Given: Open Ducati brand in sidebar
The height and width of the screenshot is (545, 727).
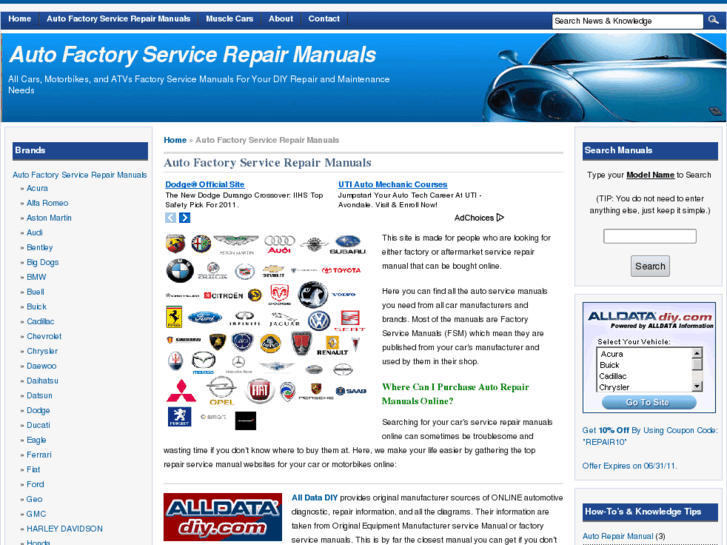Looking at the screenshot, I should (x=38, y=425).
